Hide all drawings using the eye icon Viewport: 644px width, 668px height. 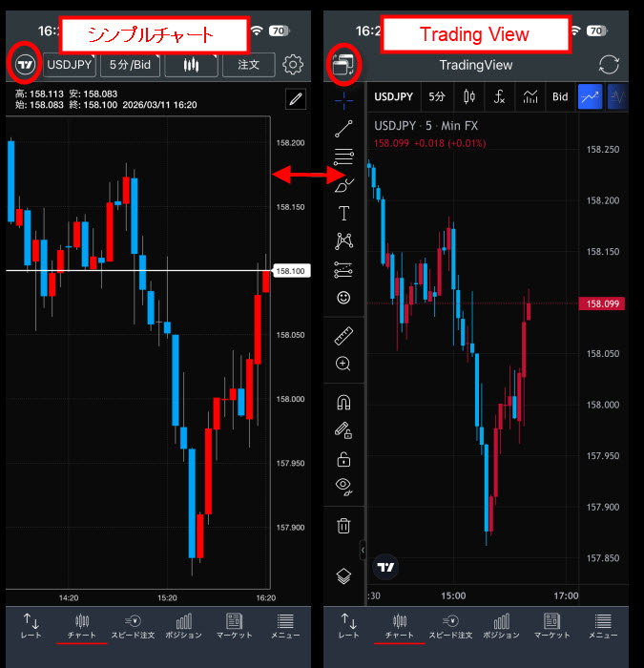[x=343, y=487]
